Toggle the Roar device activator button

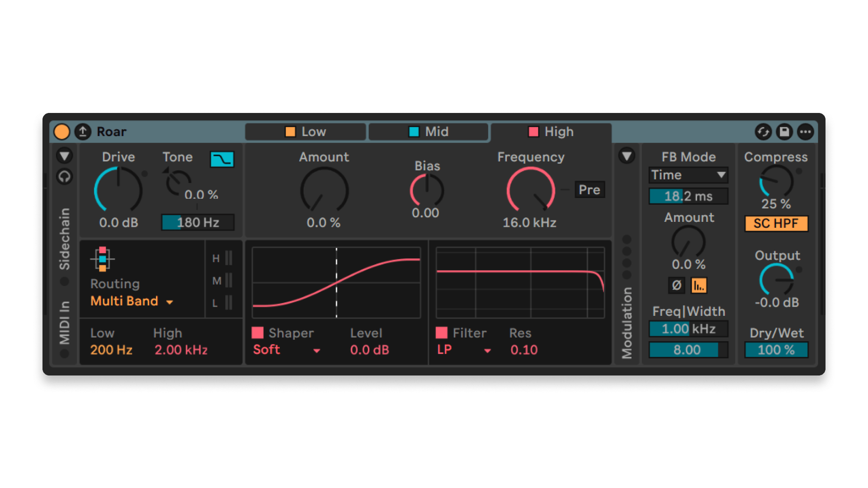tap(61, 132)
